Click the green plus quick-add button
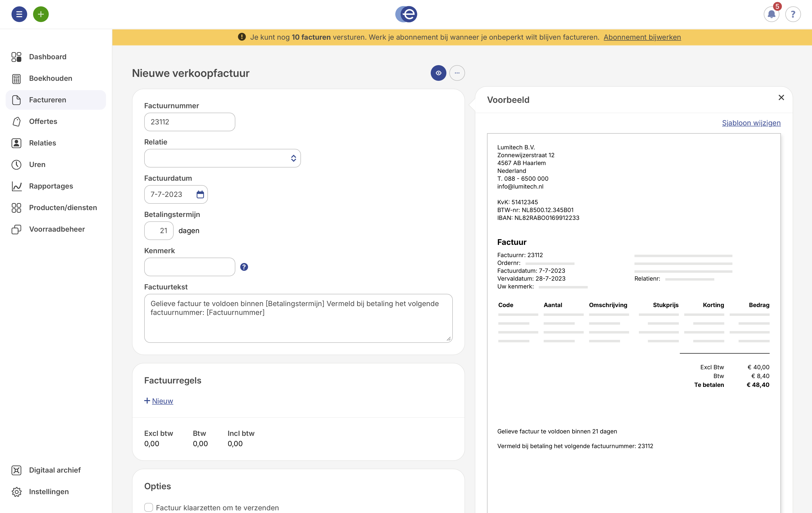 41,14
